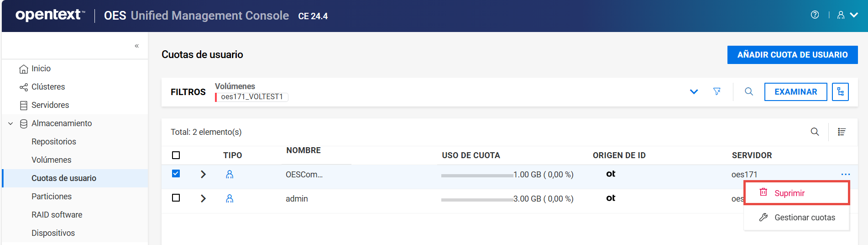Uncheck the OESCom row checkbox
Image resolution: width=868 pixels, height=245 pixels.
176,174
